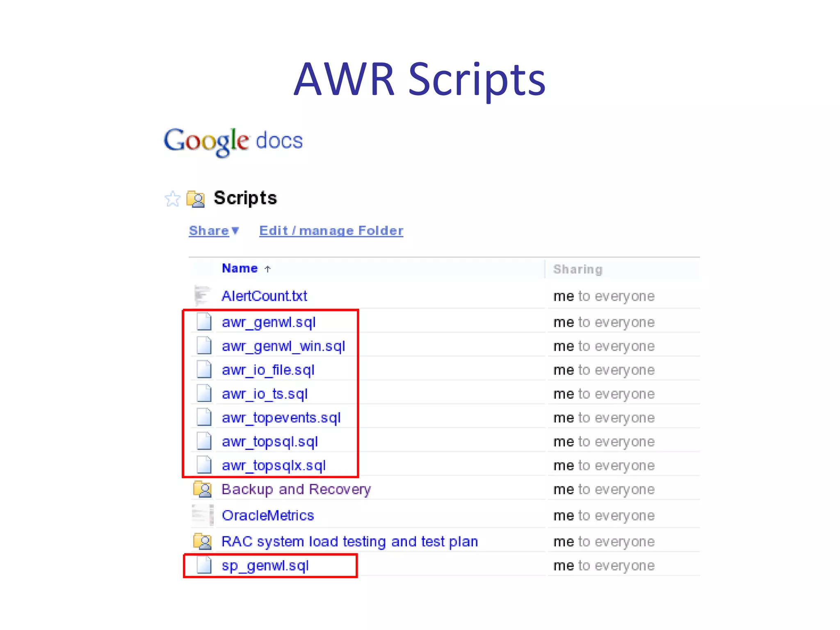Open the Edit / manage Folder link
Image resolution: width=840 pixels, height=630 pixels.
pos(331,231)
